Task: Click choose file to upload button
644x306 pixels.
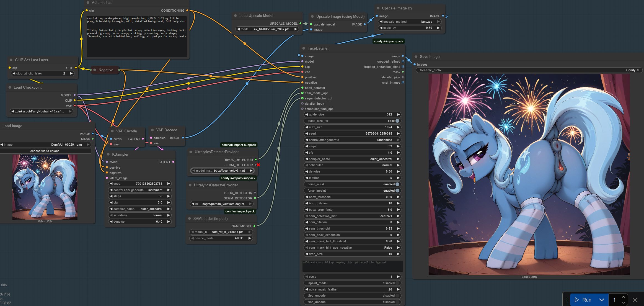Action: (45, 151)
